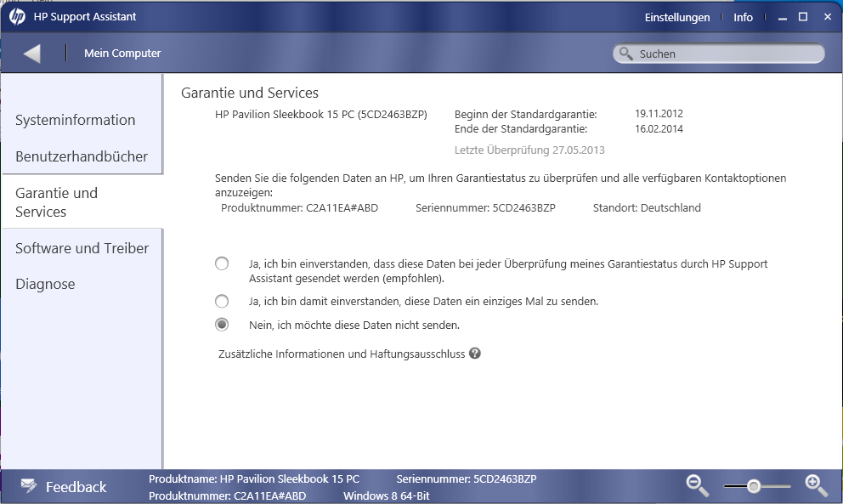Click Produktnummer C2A11EA#ABD in content area
This screenshot has height=504, width=843.
[x=299, y=207]
